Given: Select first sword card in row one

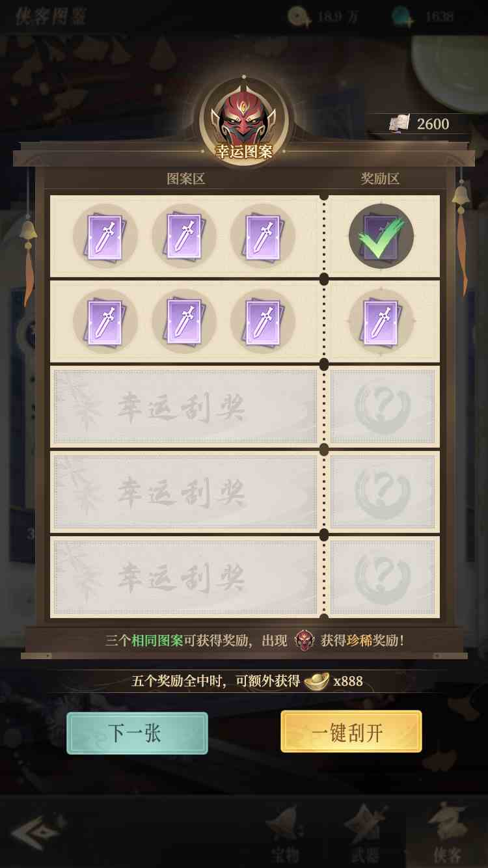Looking at the screenshot, I should pyautogui.click(x=105, y=236).
